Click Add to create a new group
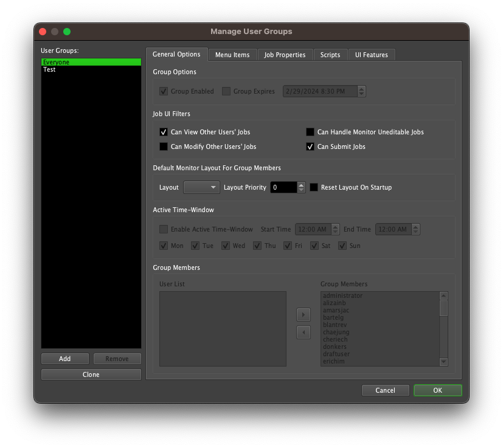 point(64,359)
